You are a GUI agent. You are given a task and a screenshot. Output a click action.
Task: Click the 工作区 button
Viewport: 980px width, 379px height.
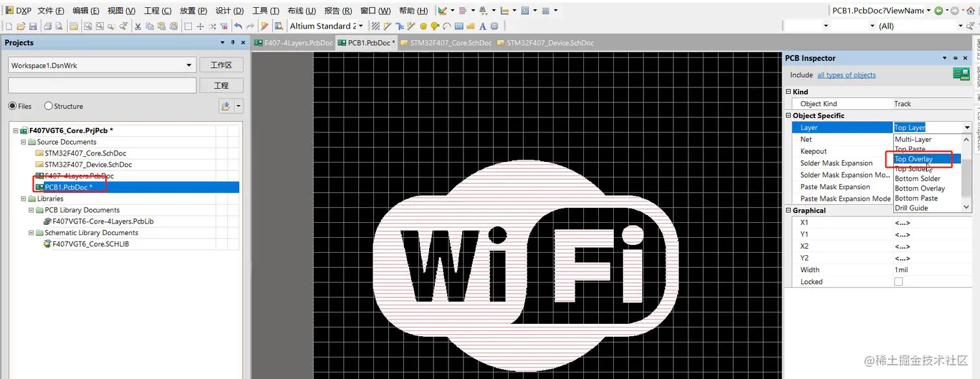click(x=221, y=65)
